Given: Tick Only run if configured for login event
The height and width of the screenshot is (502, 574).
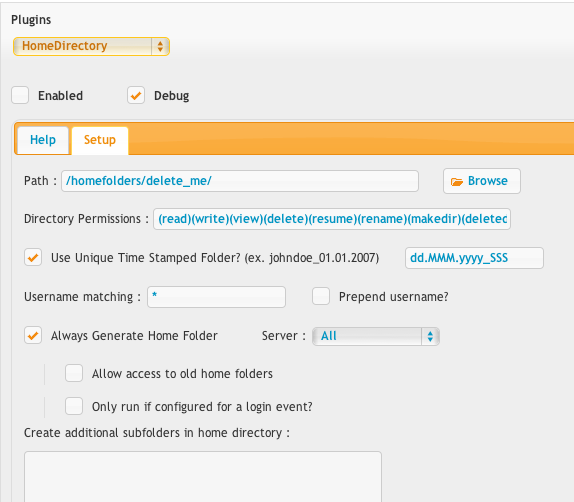Looking at the screenshot, I should coord(74,406).
